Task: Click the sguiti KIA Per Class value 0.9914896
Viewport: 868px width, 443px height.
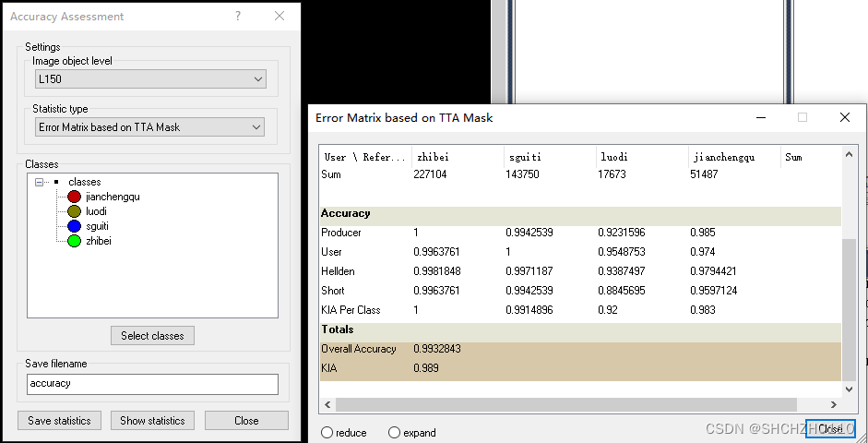Action: [x=529, y=310]
